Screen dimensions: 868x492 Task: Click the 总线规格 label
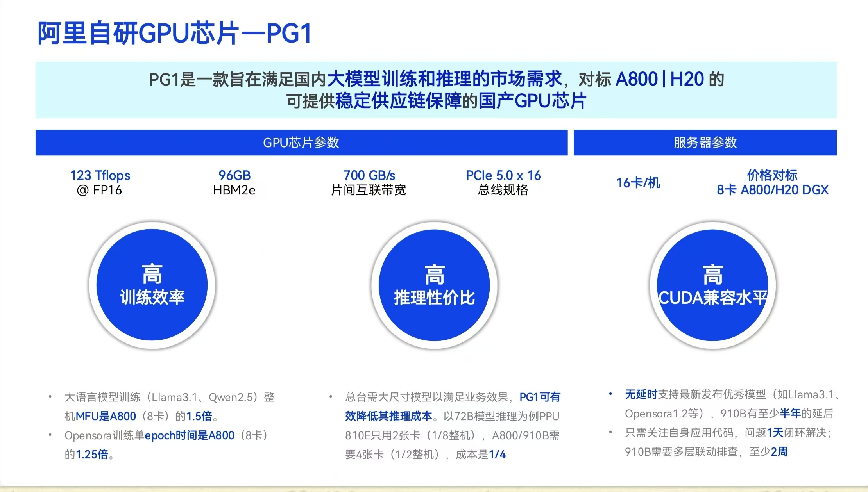click(x=503, y=190)
